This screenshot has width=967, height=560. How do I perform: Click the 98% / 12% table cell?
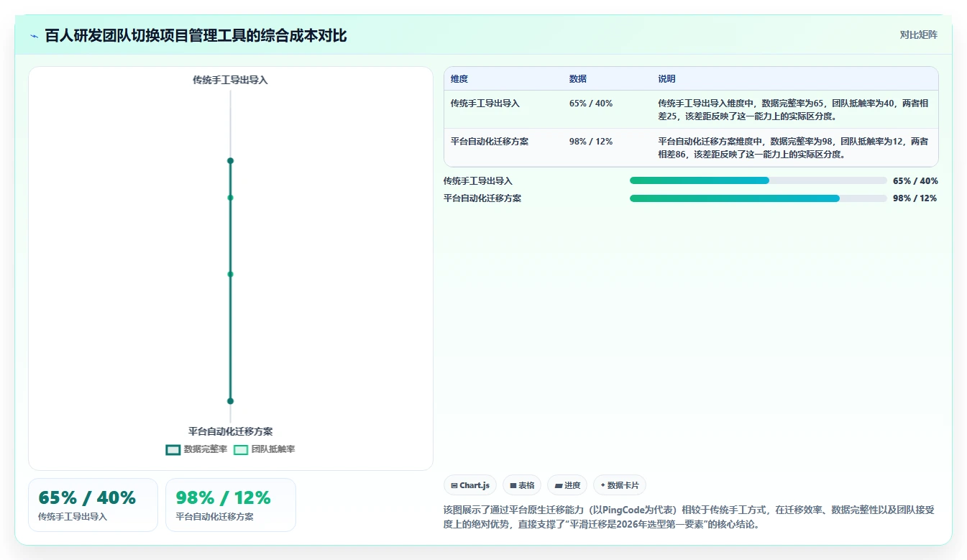(x=591, y=142)
